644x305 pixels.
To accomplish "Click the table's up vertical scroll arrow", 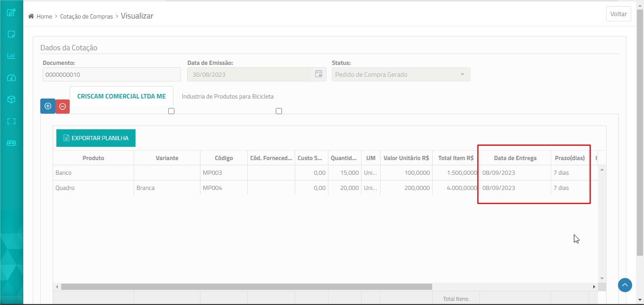I will click(x=602, y=170).
